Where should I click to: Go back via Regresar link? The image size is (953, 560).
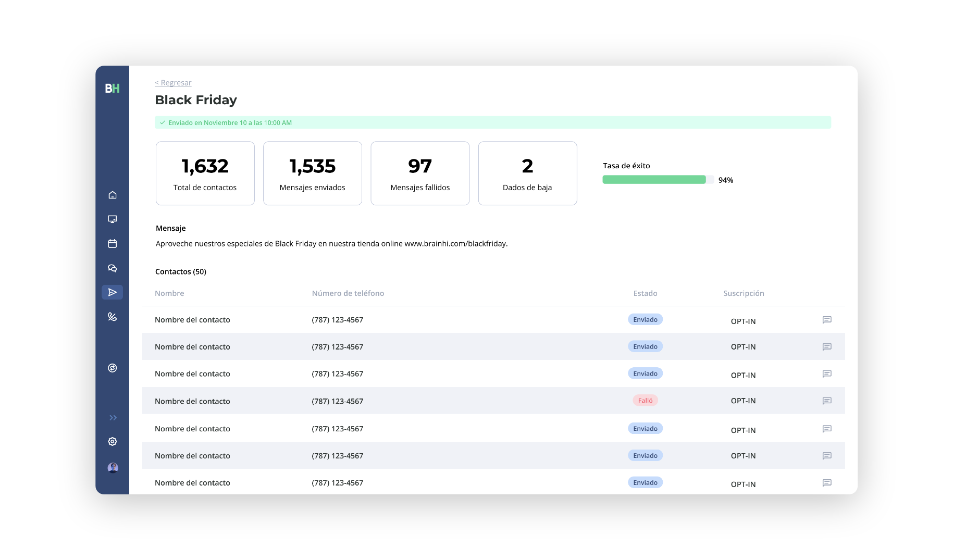[x=173, y=83]
